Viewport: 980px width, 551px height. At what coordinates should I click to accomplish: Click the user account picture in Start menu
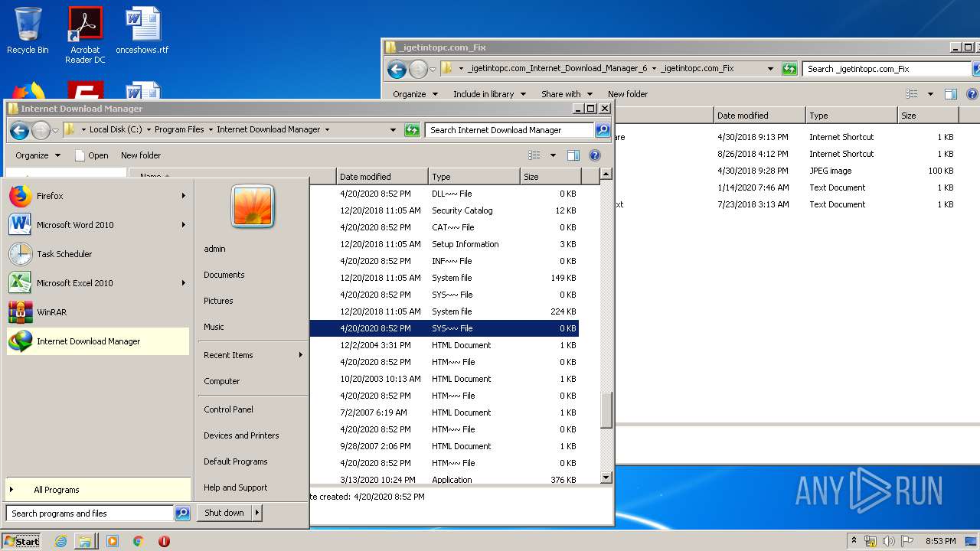[253, 207]
